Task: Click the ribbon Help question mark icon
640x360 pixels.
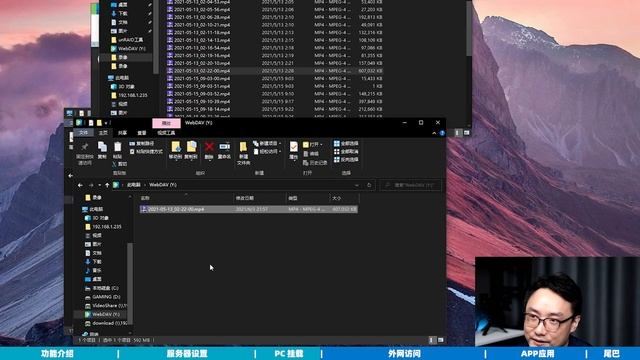Action: [442, 133]
